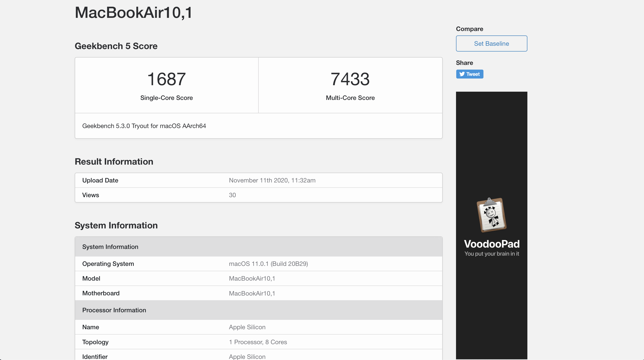Click the Identifier row label
Screen dimensions: 644x360
[95, 357]
